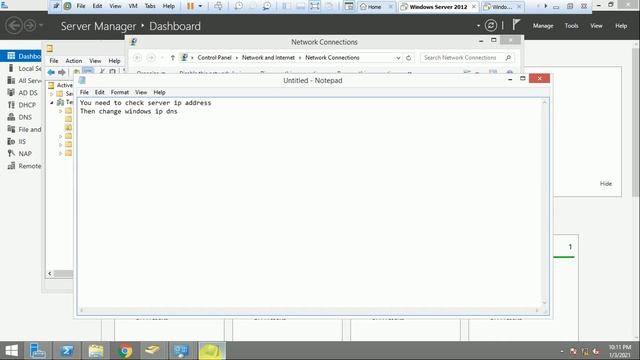Click the VMware full screen icon

[x=314, y=6]
